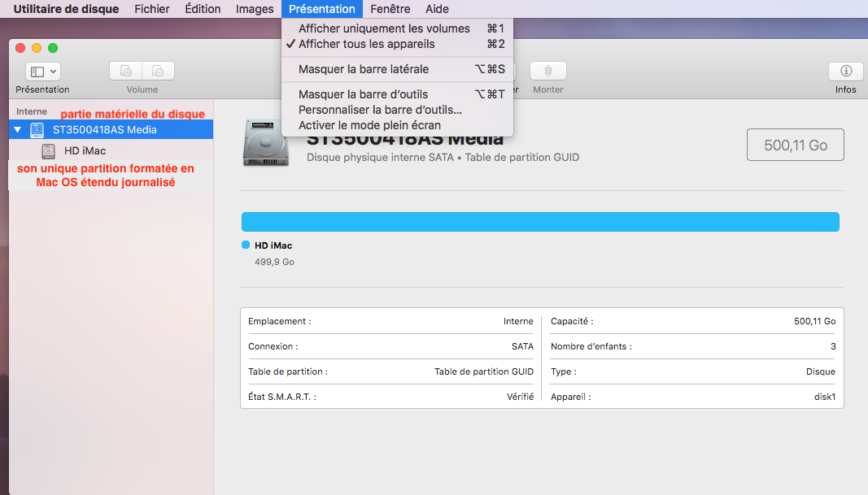This screenshot has height=495, width=868.
Task: Open the Fenêtre menu in menu bar
Action: pyautogui.click(x=390, y=9)
